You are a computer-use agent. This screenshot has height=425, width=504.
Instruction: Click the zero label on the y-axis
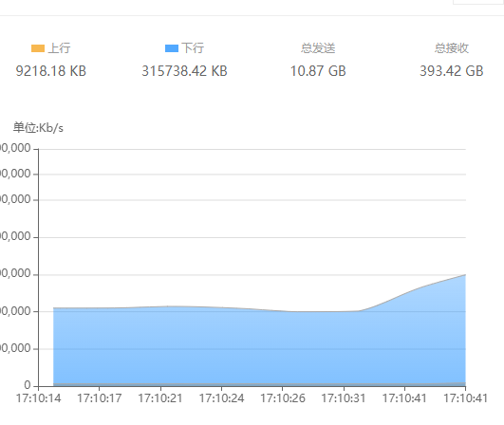click(x=28, y=385)
